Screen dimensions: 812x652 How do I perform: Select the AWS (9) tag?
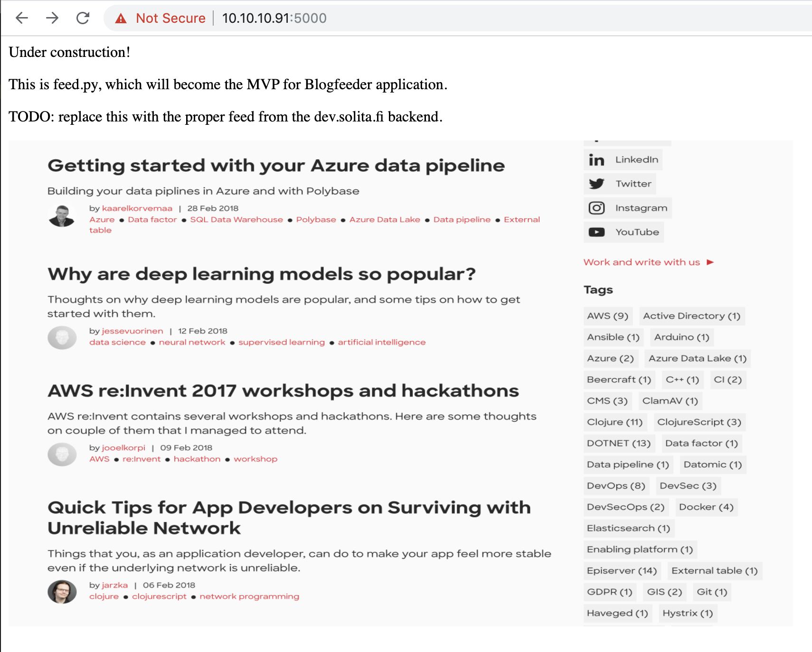(x=607, y=316)
